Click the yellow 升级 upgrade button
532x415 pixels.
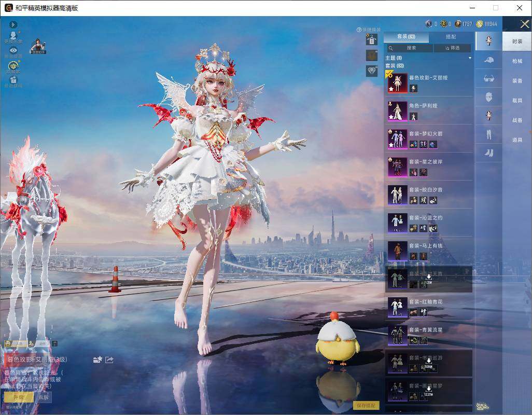click(x=19, y=397)
